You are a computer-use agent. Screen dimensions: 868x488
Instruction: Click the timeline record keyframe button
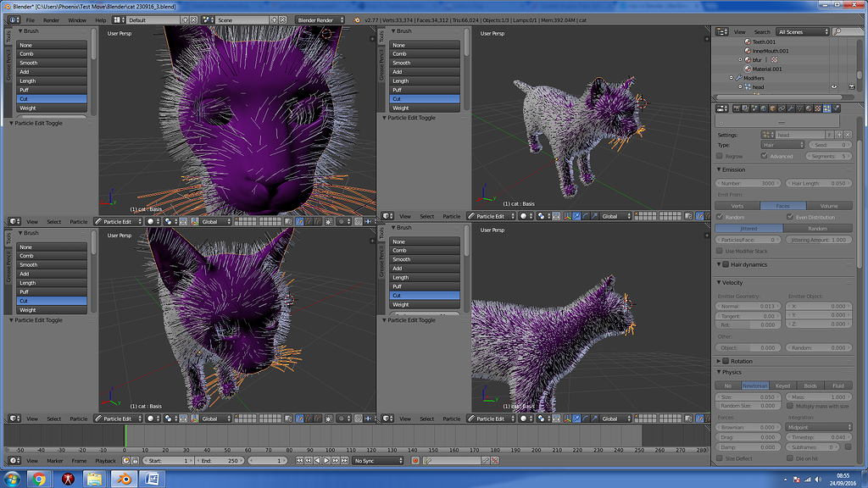click(415, 460)
